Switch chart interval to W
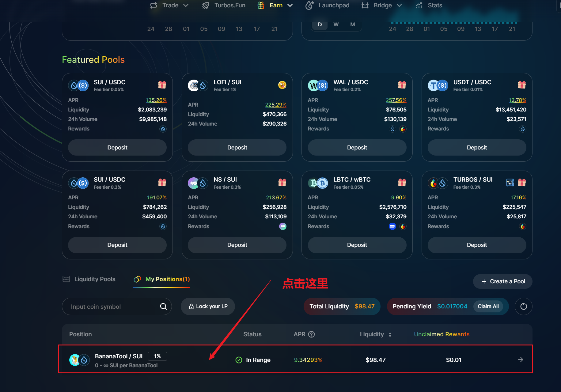 (336, 24)
